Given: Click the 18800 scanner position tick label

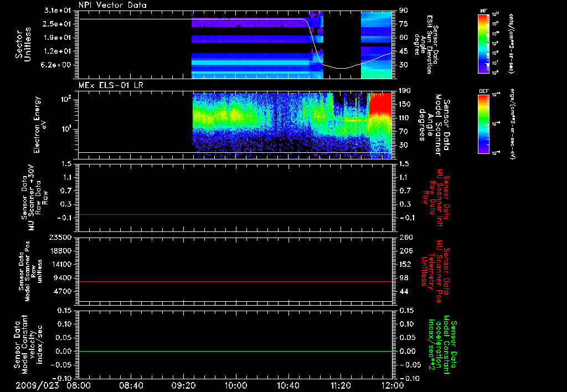Looking at the screenshot, I should (60, 251).
